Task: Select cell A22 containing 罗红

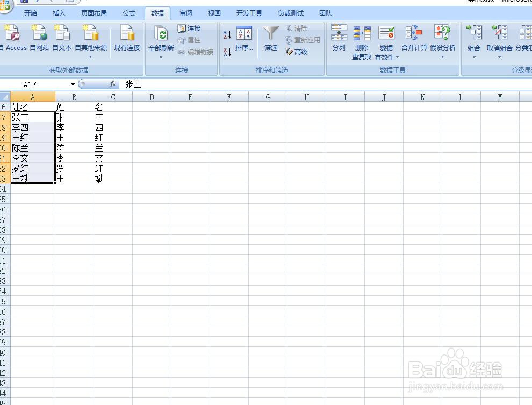Action: click(x=33, y=168)
